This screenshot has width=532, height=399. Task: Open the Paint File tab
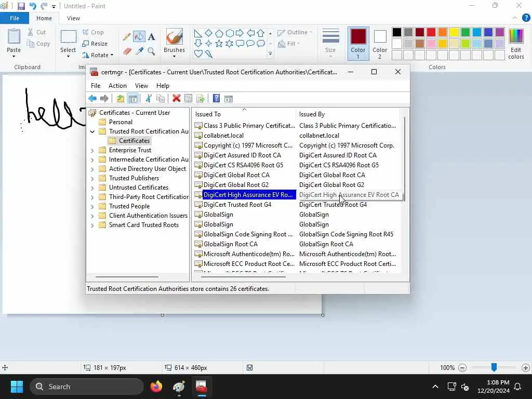point(15,18)
